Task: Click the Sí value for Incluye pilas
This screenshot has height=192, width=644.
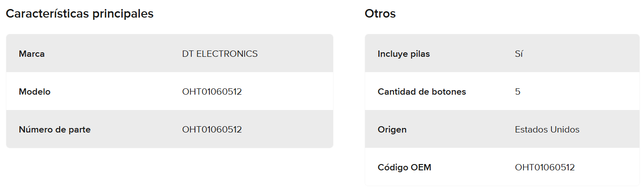Action: tap(519, 54)
